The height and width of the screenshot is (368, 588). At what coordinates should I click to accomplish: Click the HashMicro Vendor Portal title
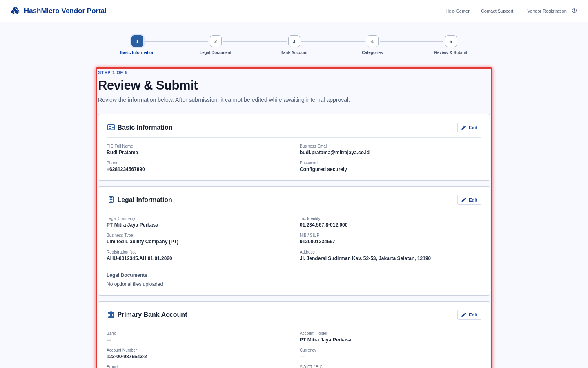click(65, 11)
